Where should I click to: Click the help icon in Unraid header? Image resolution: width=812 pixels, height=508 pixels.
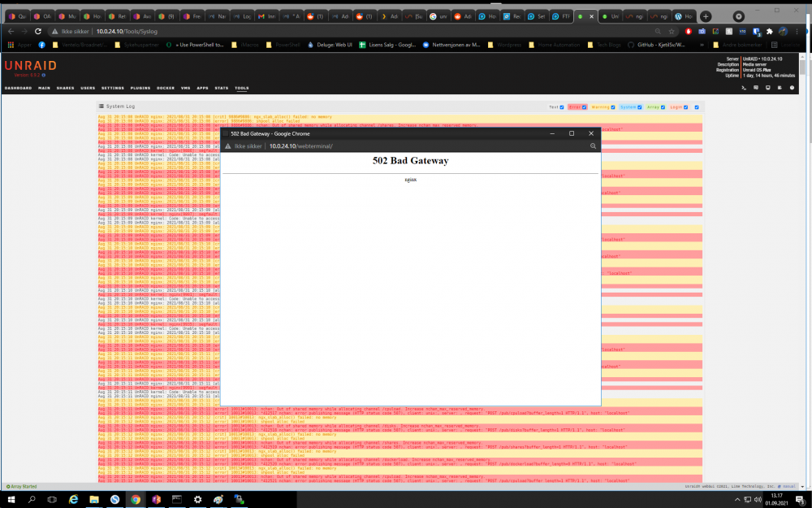[x=792, y=88]
